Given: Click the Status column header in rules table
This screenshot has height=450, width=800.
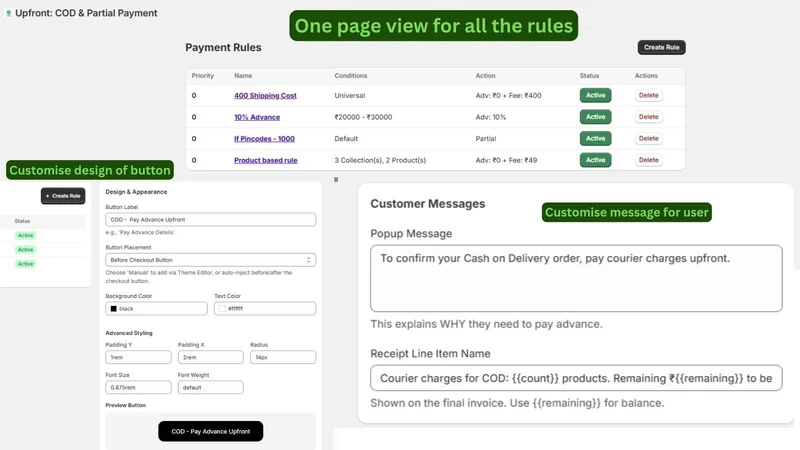Looking at the screenshot, I should (x=589, y=76).
